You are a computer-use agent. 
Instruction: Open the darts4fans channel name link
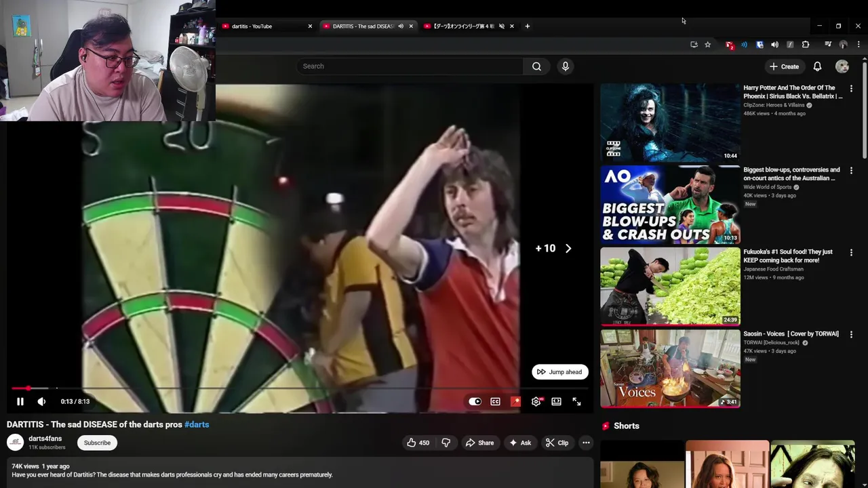coord(45,439)
